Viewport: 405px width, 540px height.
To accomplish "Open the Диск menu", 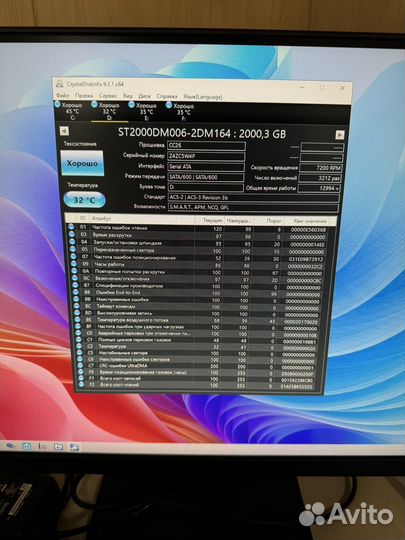I will tap(145, 96).
